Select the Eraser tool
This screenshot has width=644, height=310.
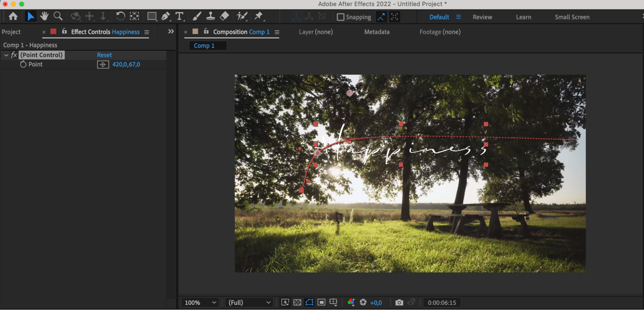click(225, 16)
